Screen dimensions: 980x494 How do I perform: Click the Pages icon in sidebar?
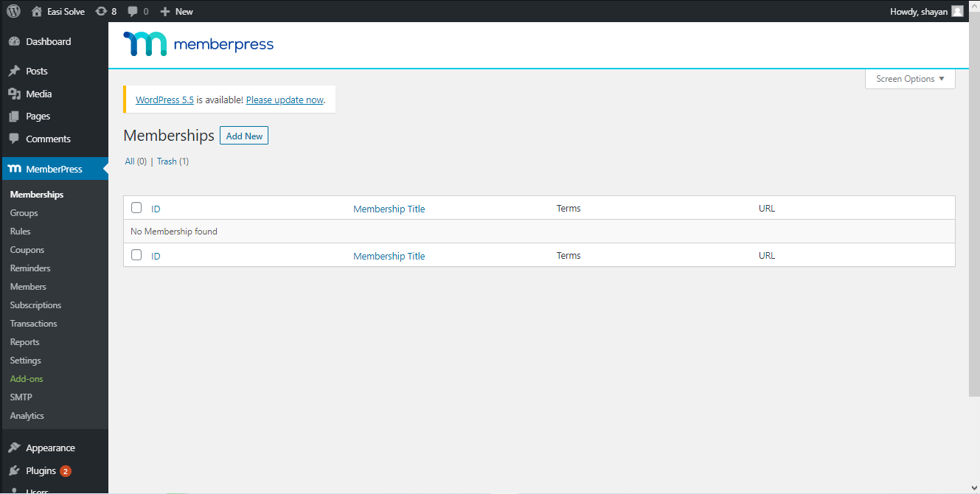click(14, 116)
